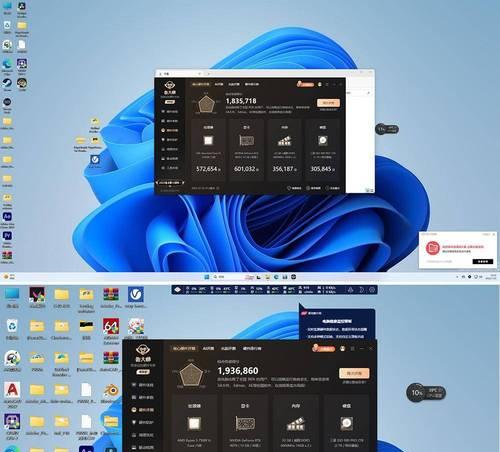
Task: Click diamond logo on floating monitor bar
Action: coord(178,290)
